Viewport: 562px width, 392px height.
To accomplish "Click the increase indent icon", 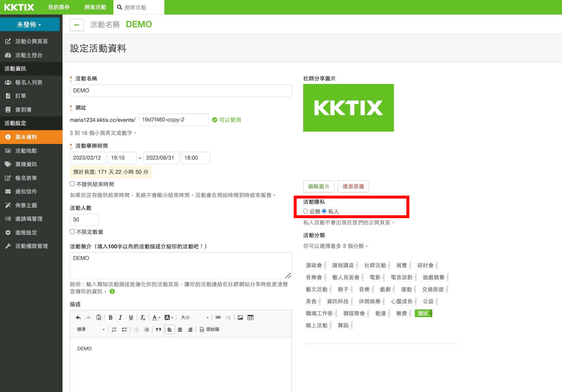I will (146, 329).
